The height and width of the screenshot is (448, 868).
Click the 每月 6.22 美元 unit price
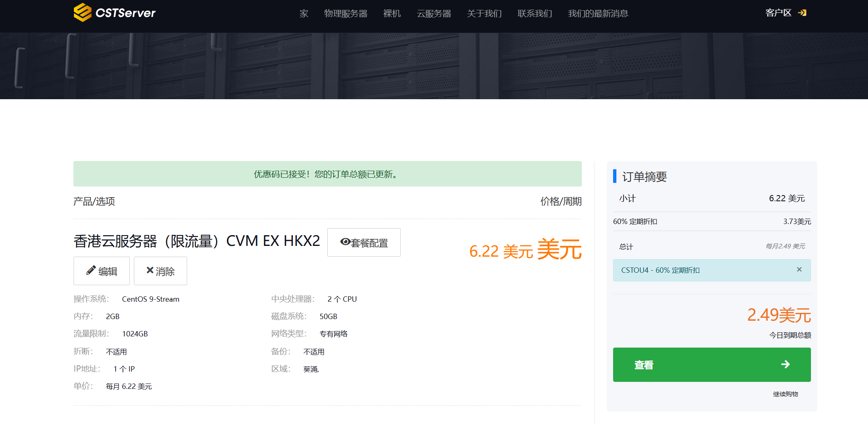click(x=128, y=386)
